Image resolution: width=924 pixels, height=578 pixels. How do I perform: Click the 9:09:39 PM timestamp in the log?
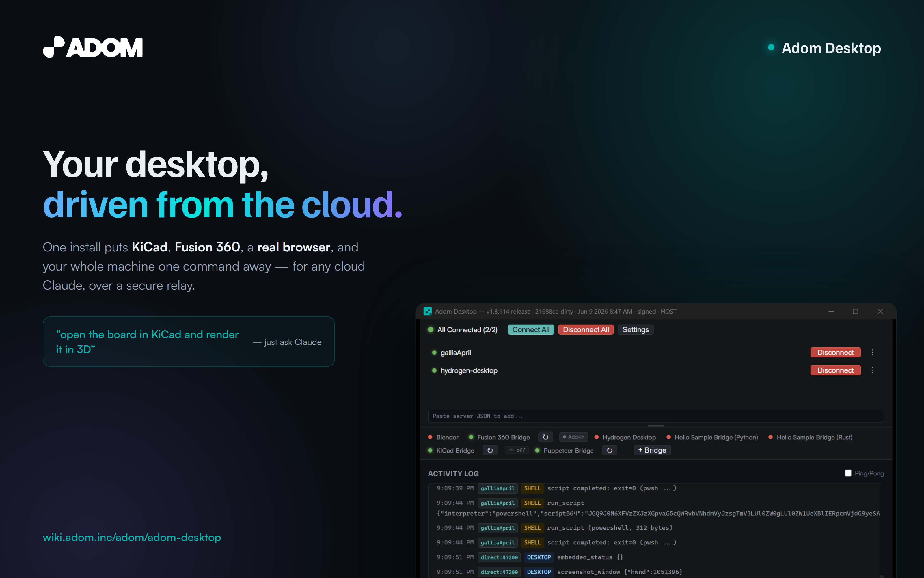tap(455, 488)
